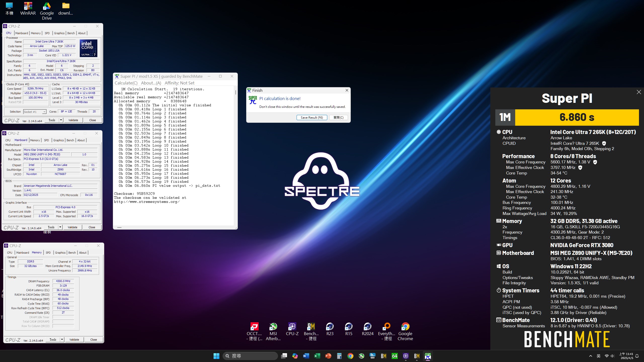644x362 pixels.
Task: Click CAS# Latency value 36.0 clocks
Action: click(x=63, y=290)
